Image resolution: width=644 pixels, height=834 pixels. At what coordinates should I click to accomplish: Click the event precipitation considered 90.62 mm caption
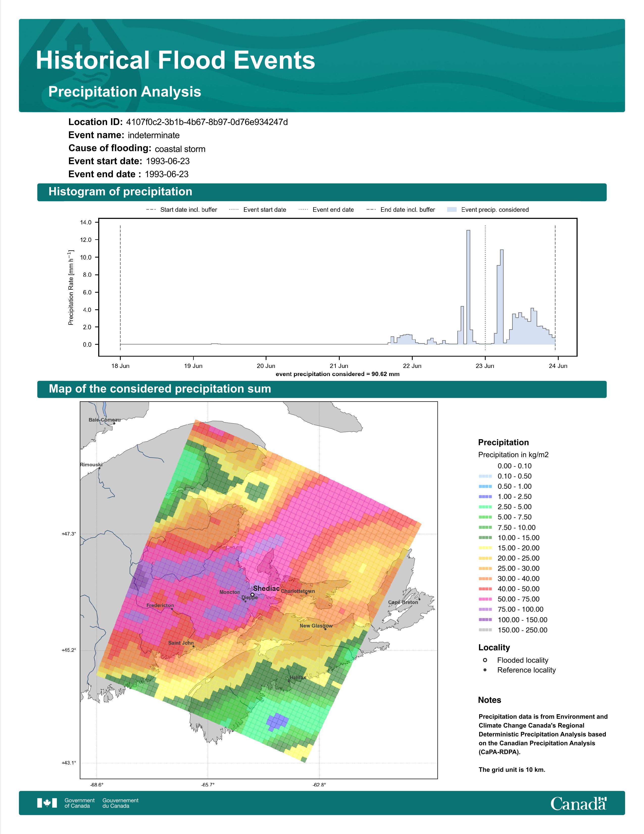click(x=338, y=374)
